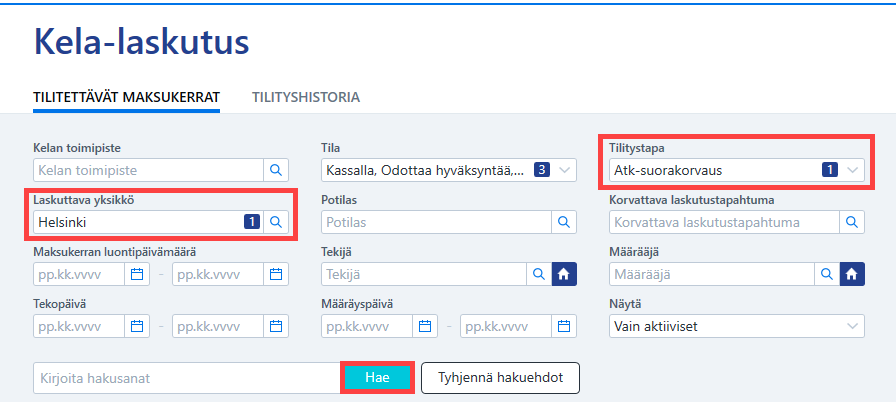Open calendar for Tekopäivä start date
896x402 pixels.
(137, 326)
